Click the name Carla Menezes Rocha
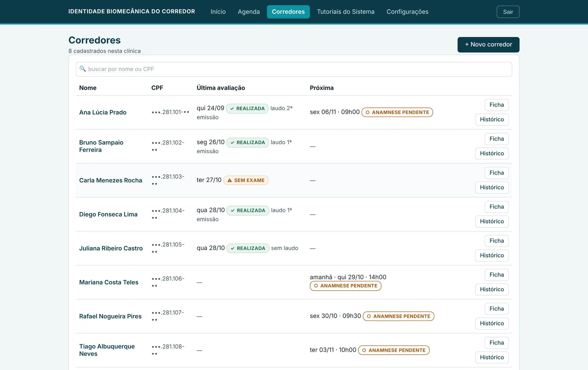 [111, 180]
